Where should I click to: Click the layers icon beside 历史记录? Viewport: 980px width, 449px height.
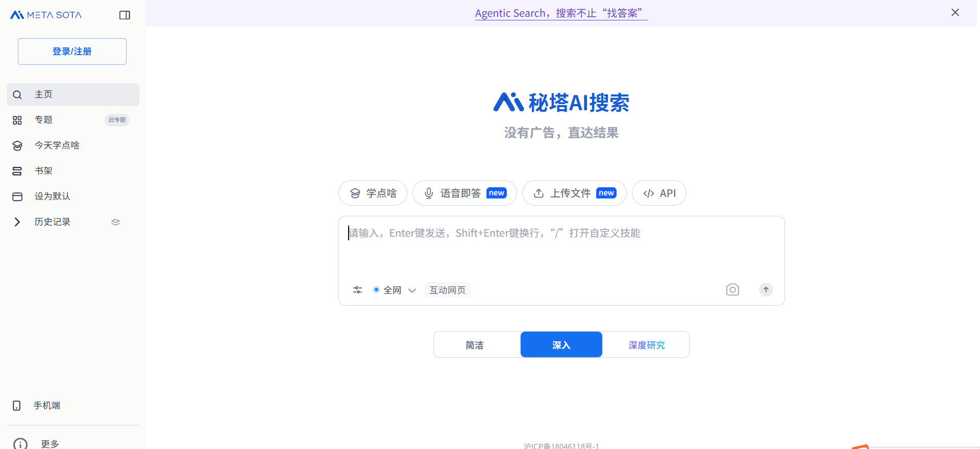(115, 222)
